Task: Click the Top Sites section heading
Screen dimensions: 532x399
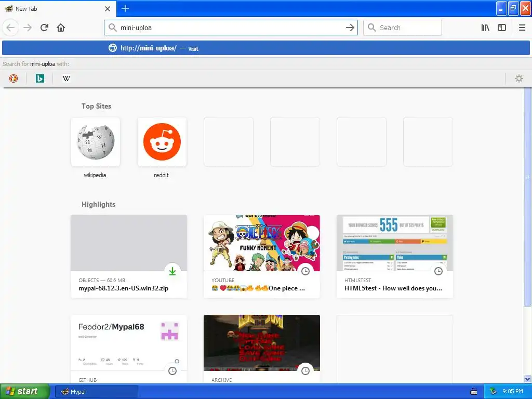Action: click(96, 106)
